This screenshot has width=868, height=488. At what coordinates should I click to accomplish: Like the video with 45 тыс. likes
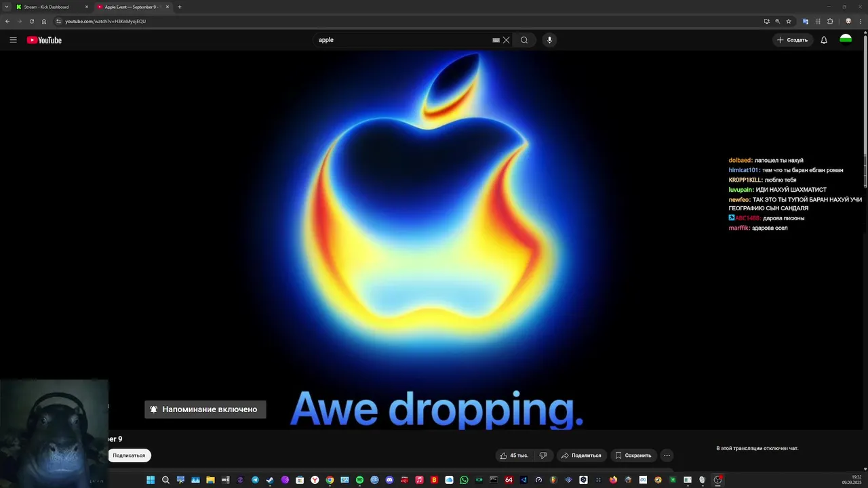pos(514,455)
